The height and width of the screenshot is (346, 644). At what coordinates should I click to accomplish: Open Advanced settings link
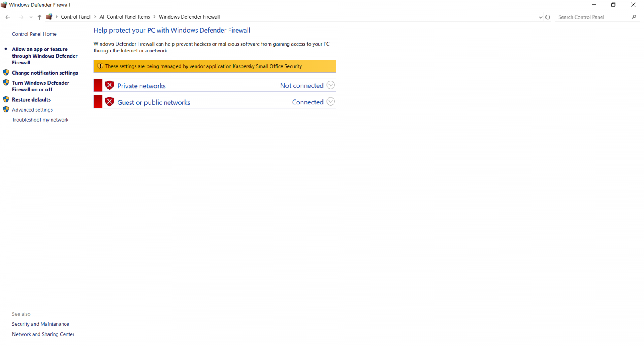32,110
